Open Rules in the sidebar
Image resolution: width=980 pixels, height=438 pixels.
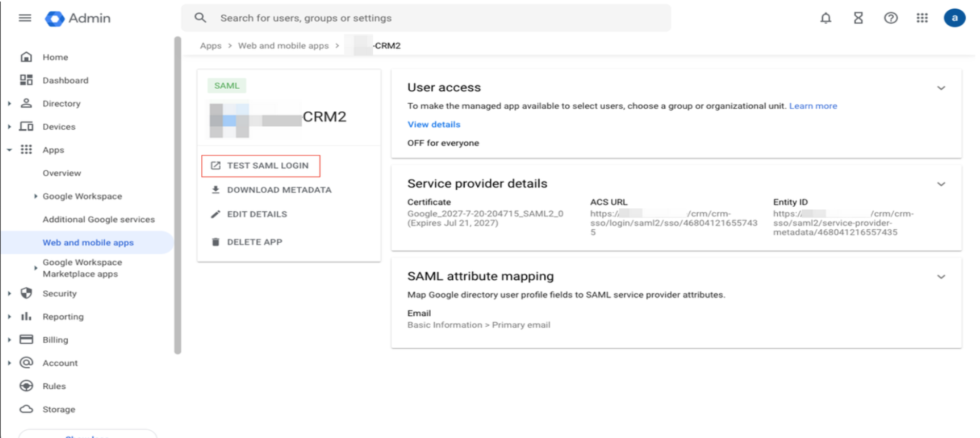point(54,386)
